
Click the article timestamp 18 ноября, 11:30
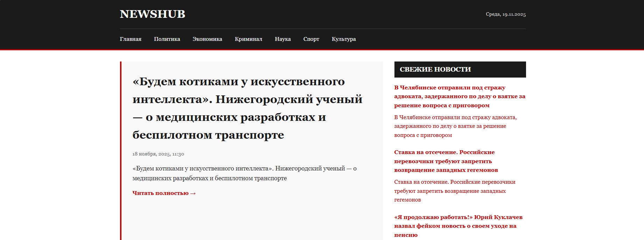[158, 154]
